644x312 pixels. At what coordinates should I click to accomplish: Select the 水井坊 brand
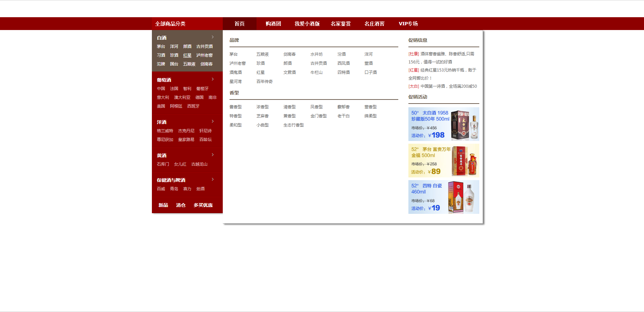click(x=317, y=54)
